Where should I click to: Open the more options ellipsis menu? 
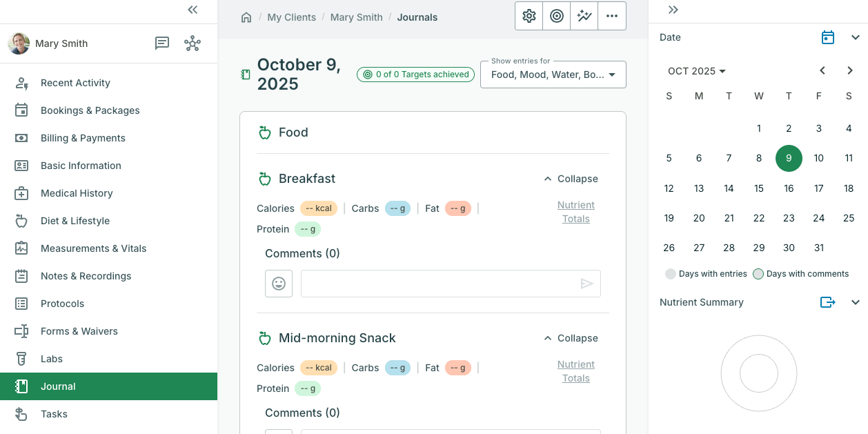point(612,17)
